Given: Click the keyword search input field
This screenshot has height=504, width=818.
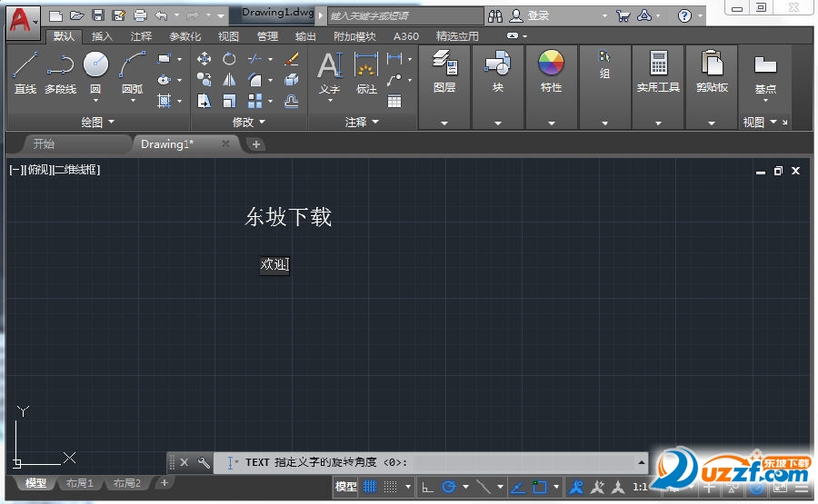Looking at the screenshot, I should click(404, 15).
